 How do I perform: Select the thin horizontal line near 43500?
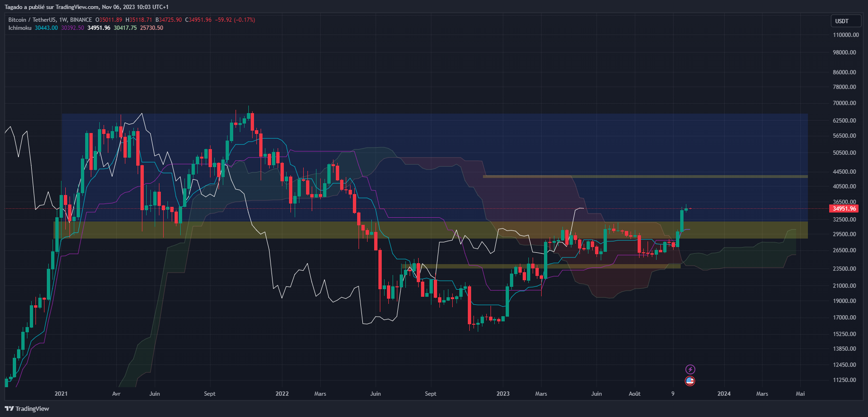click(645, 177)
